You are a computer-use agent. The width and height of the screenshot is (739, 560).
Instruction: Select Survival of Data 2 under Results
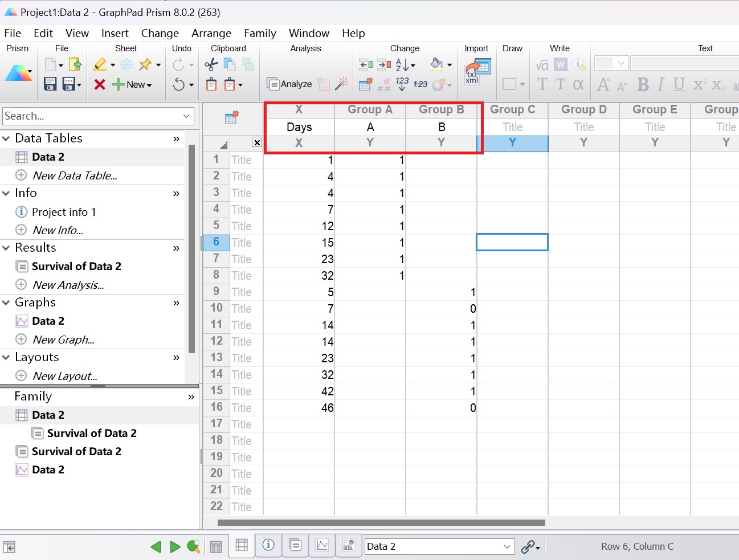(x=76, y=266)
